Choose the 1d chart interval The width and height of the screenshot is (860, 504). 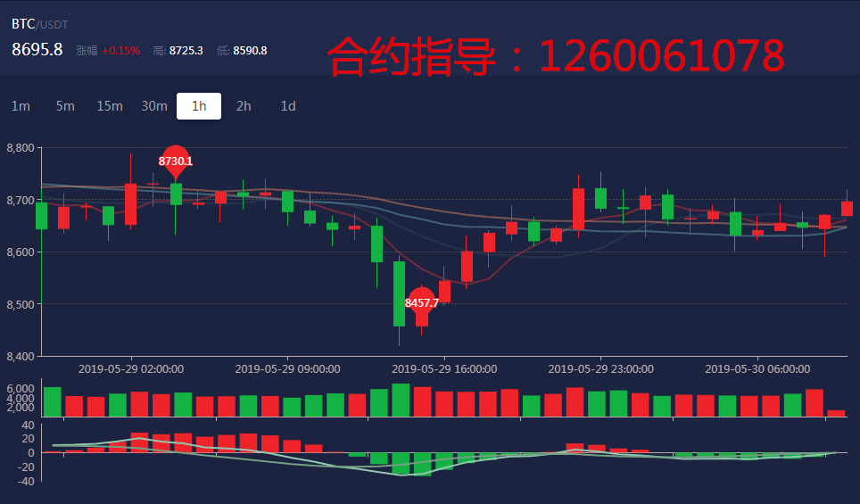pos(288,106)
